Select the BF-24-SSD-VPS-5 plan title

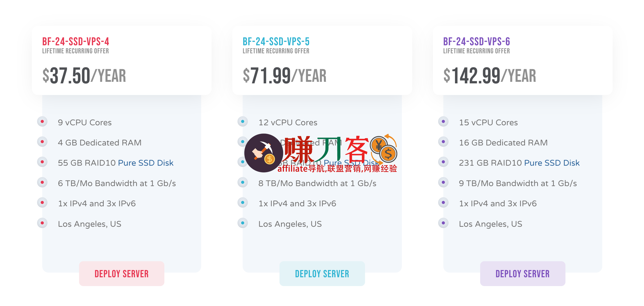tap(276, 41)
